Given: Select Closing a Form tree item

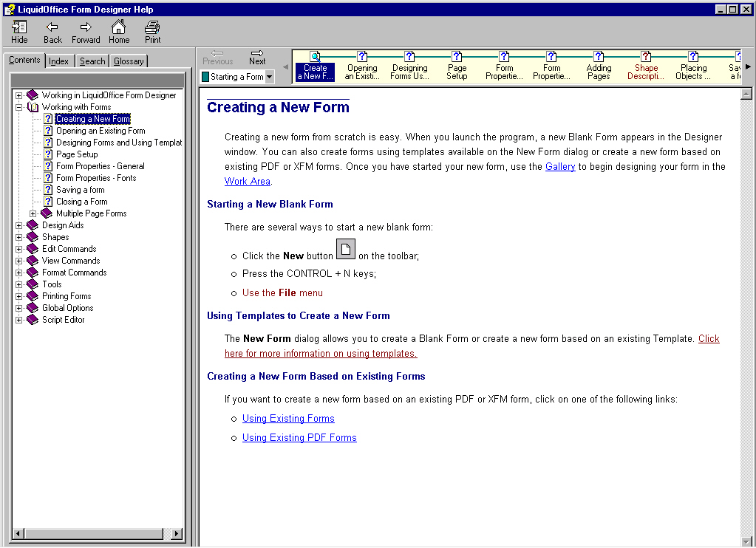Looking at the screenshot, I should click(x=81, y=202).
